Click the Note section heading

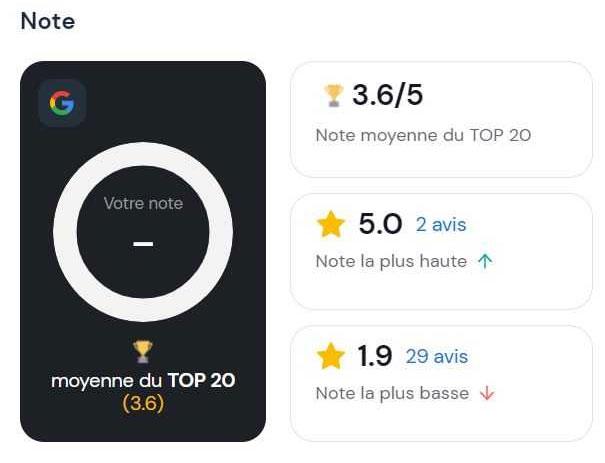(x=48, y=21)
